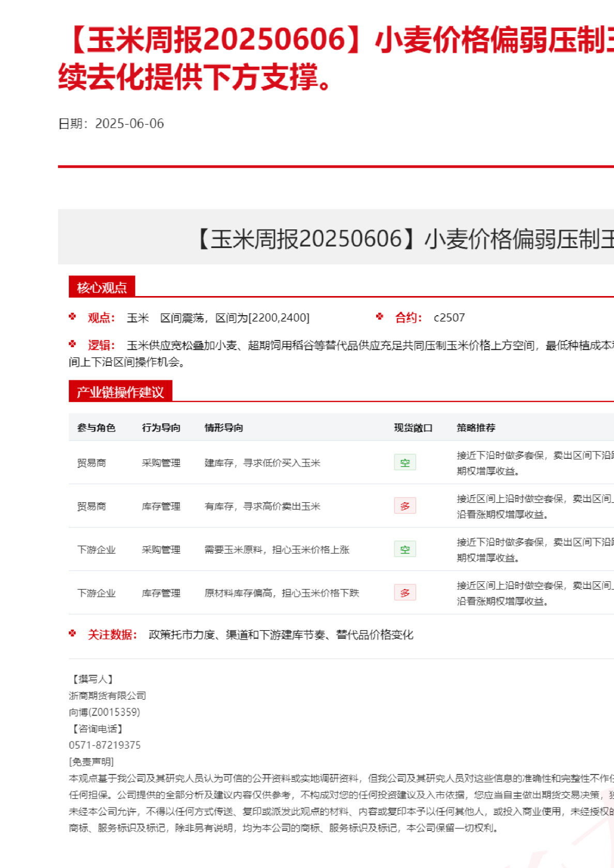Click the red 多 badge in 贸易商 库存管理 row
614x868 pixels.
[x=405, y=506]
